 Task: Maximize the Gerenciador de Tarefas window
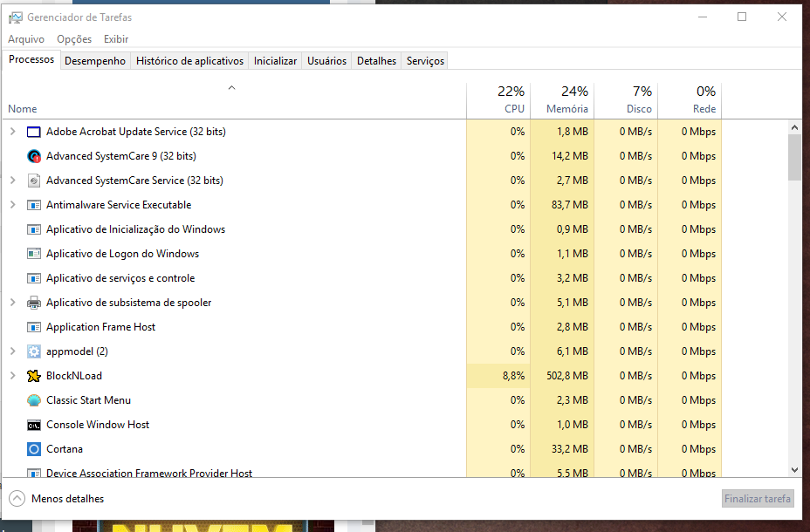tap(742, 17)
